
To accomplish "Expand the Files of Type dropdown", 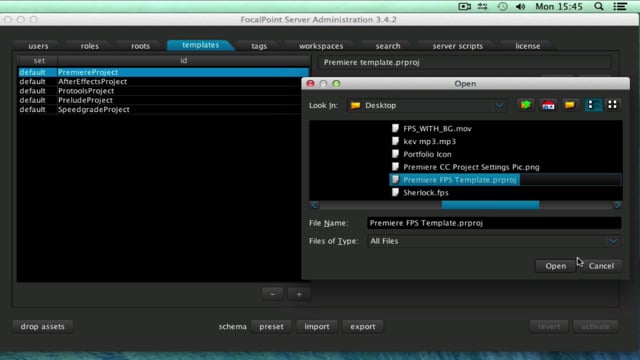I will [x=613, y=241].
